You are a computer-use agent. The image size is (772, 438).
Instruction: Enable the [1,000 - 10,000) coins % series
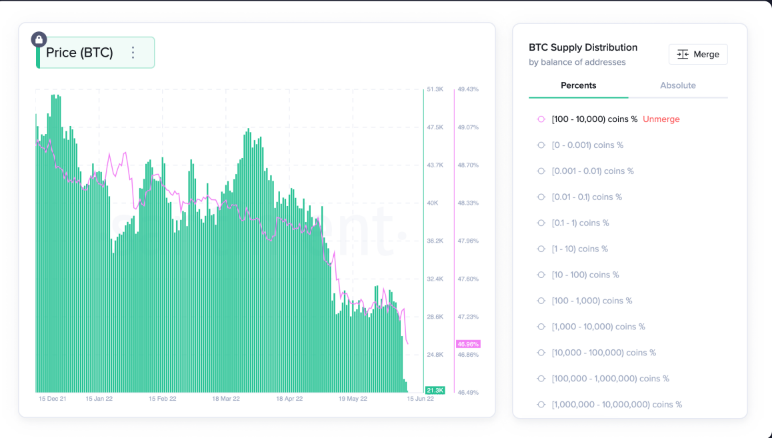point(598,327)
